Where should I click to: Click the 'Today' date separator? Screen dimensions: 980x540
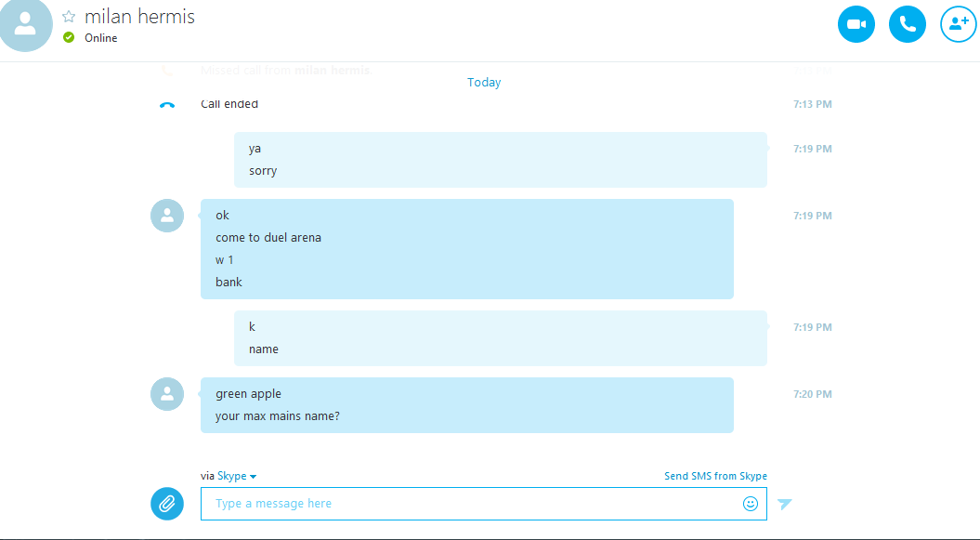click(x=484, y=83)
